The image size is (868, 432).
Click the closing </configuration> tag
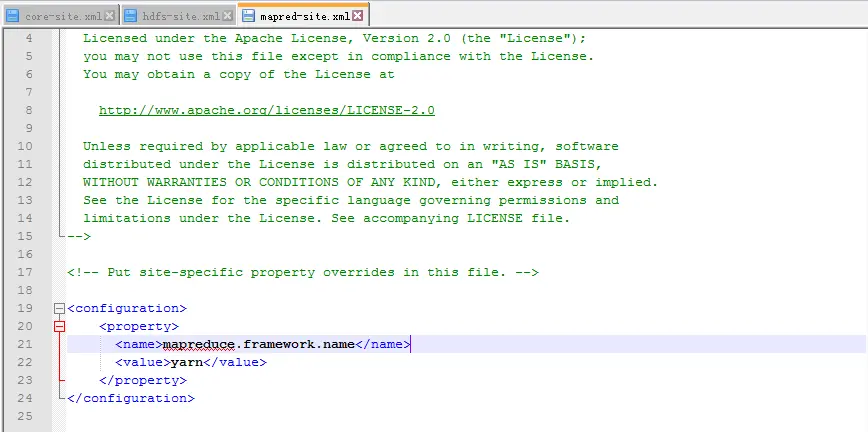coord(131,398)
